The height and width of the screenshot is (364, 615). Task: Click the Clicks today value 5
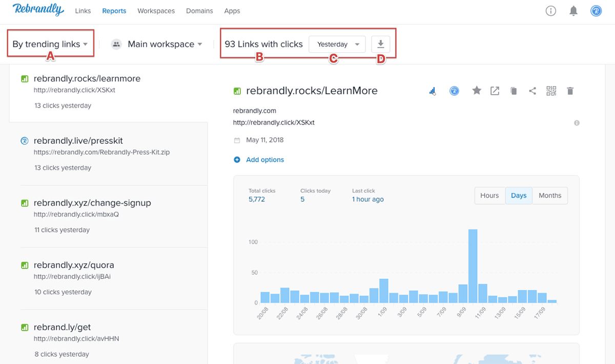pos(302,199)
